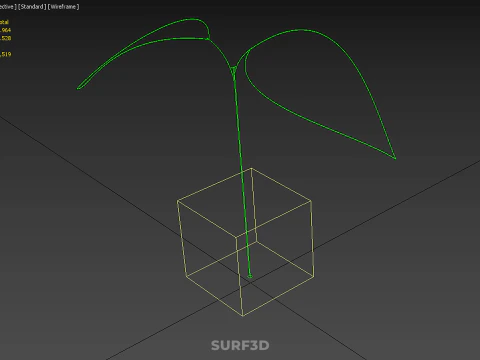Open the cut-off Perspective viewport label menu
The width and height of the screenshot is (480, 360).
point(8,7)
